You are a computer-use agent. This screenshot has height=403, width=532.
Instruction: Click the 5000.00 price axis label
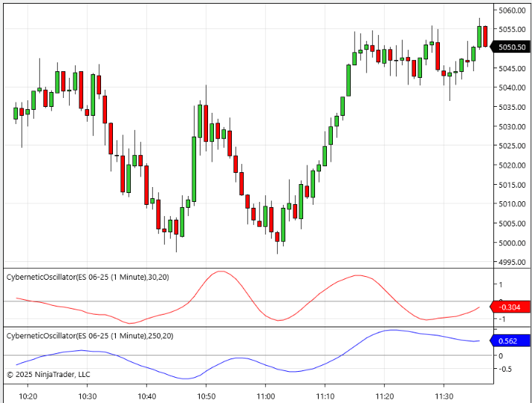pos(513,243)
